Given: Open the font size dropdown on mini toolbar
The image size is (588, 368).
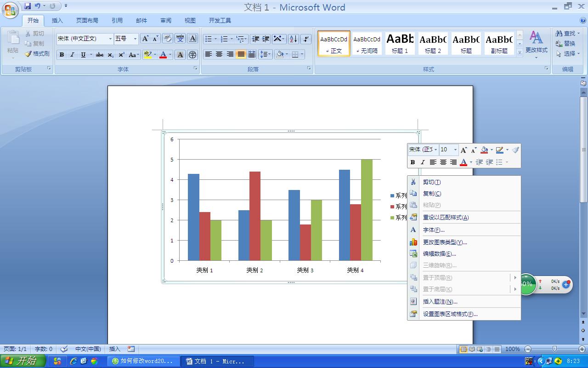Looking at the screenshot, I should click(x=455, y=149).
